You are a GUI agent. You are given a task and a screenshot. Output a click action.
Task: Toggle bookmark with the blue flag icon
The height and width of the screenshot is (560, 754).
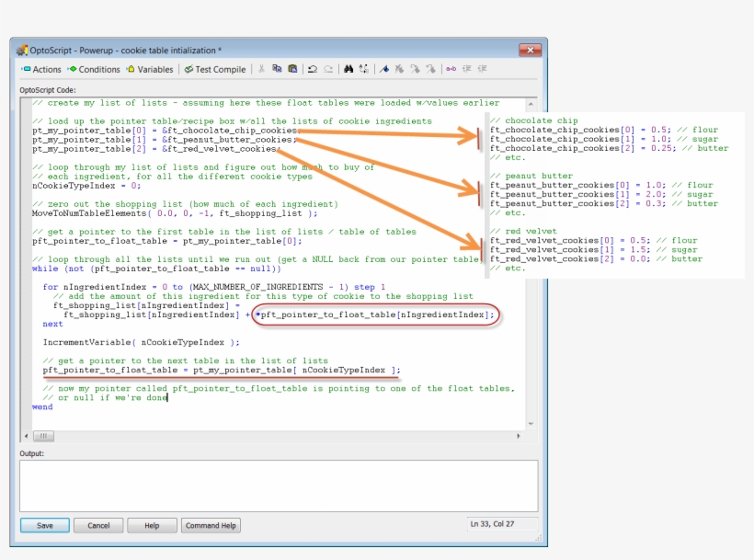click(x=384, y=69)
